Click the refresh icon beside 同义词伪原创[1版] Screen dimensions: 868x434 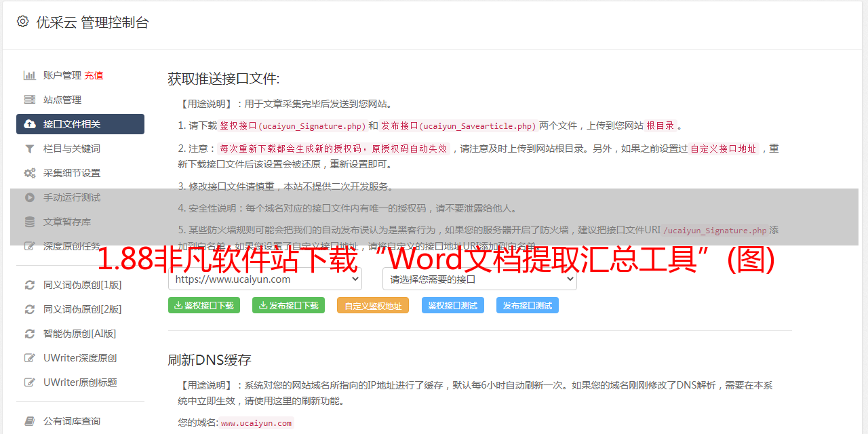pos(30,285)
